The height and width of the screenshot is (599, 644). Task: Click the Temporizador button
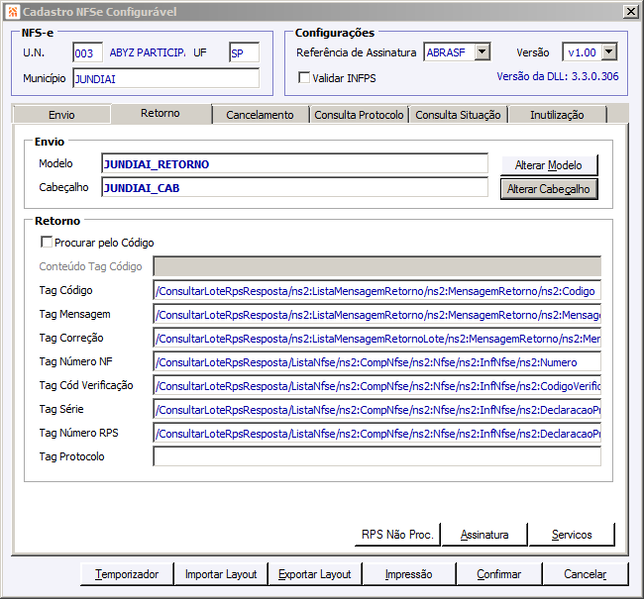pyautogui.click(x=127, y=574)
